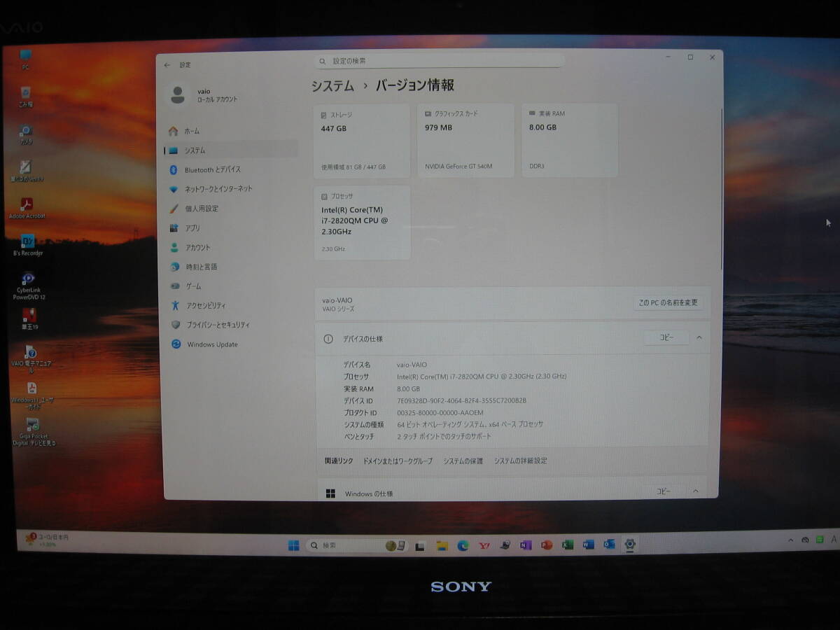This screenshot has width=840, height=630.
Task: Click the プロダクト ID value 00325-80000-00000-AAOEM
Action: pos(440,412)
